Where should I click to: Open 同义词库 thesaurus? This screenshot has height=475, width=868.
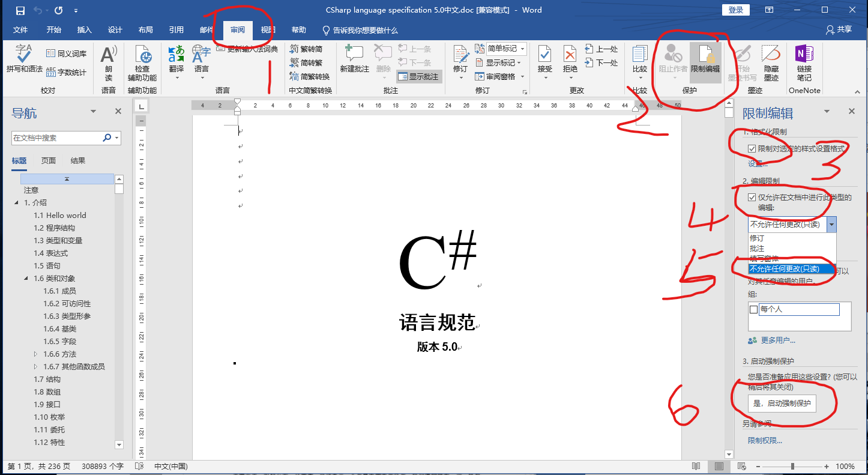(67, 54)
